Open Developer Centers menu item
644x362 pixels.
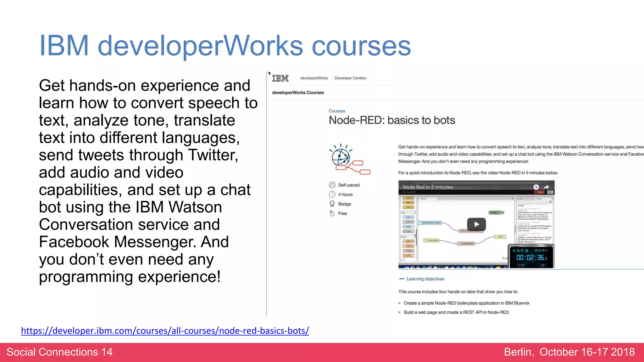click(x=350, y=78)
